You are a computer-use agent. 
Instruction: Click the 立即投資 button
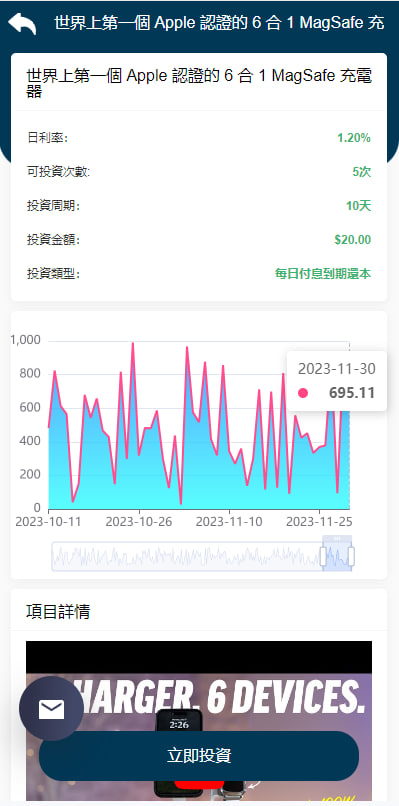point(199,756)
